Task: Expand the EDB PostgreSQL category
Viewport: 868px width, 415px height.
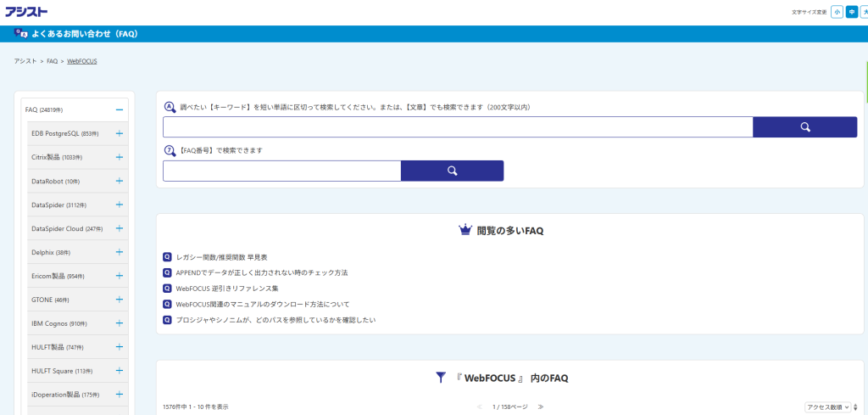Action: (x=120, y=133)
